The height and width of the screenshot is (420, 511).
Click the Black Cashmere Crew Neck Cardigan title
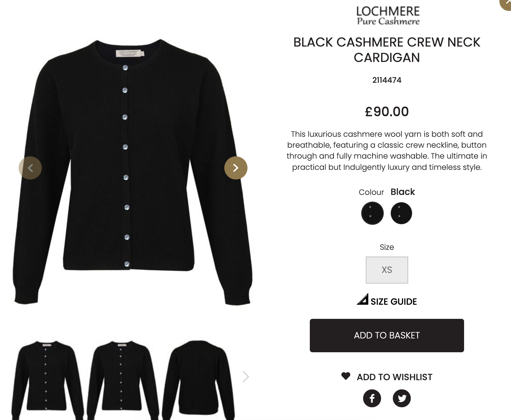387,50
